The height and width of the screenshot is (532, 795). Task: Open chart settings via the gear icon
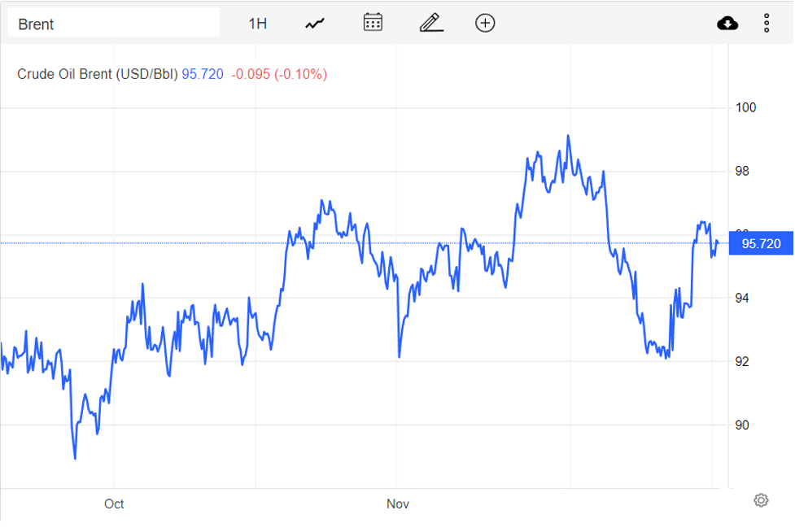[761, 500]
